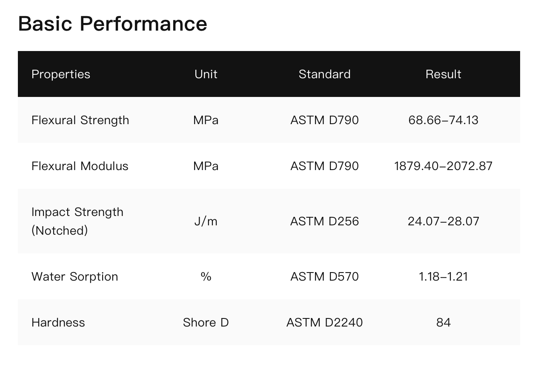Image resolution: width=538 pixels, height=392 pixels.
Task: Select the Standard column header
Action: [x=324, y=74]
